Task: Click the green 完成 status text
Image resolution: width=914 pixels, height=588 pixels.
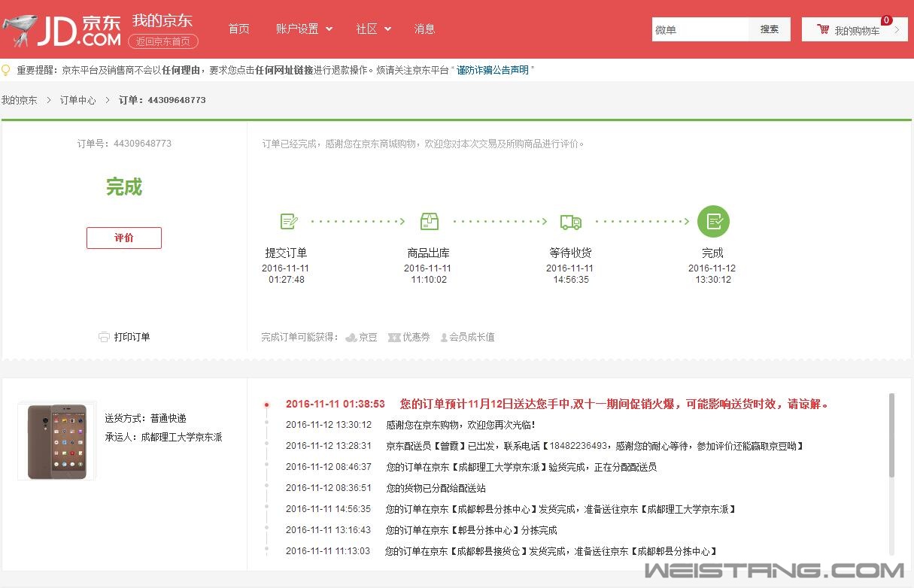Action: 124,187
